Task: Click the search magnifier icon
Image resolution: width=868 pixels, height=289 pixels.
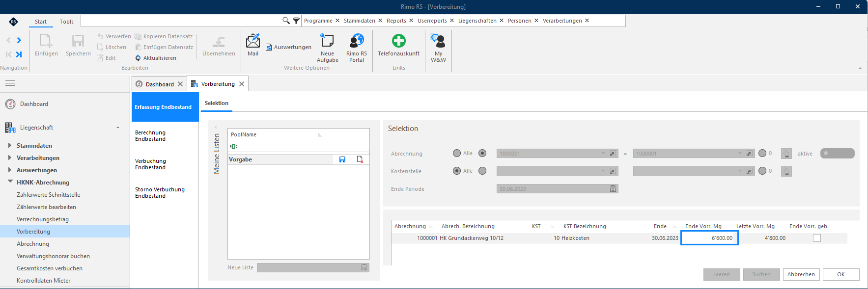Action: pyautogui.click(x=286, y=21)
